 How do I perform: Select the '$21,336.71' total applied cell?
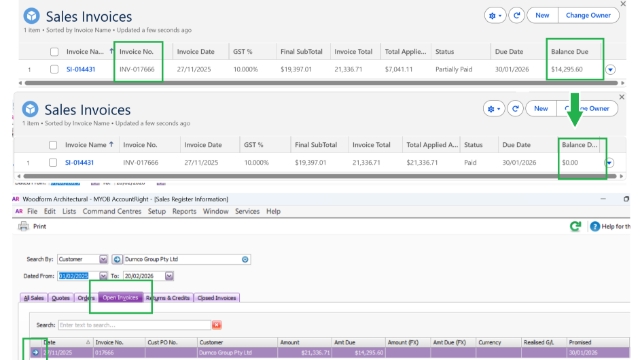click(x=422, y=162)
